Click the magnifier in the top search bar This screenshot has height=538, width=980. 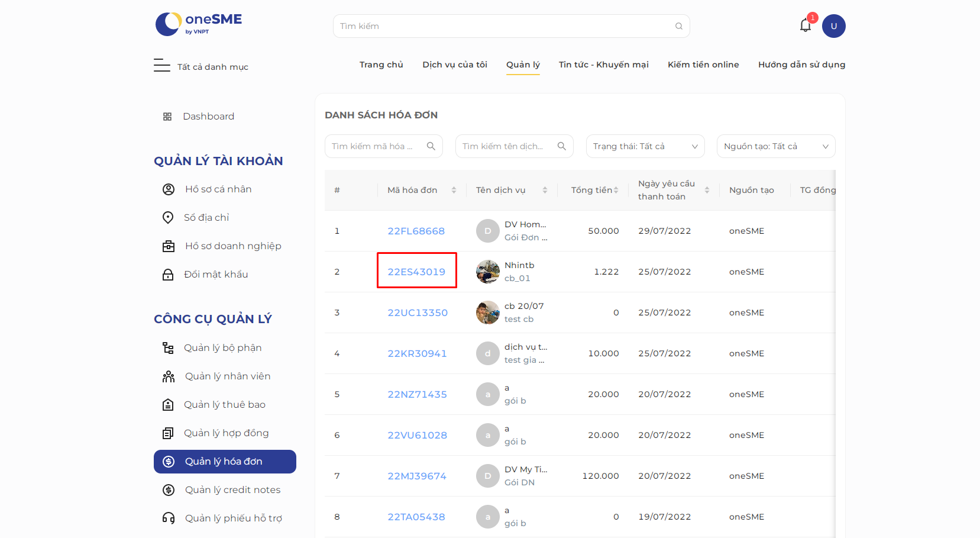point(679,26)
